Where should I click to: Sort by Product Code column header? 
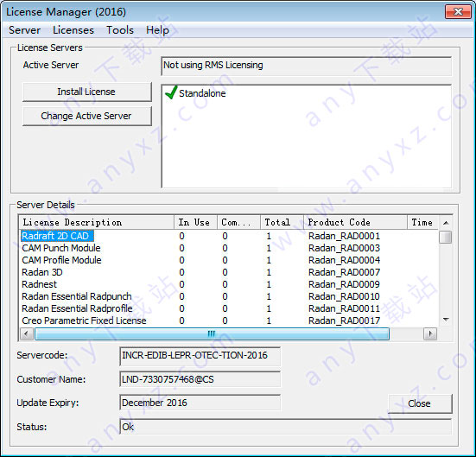pos(355,222)
